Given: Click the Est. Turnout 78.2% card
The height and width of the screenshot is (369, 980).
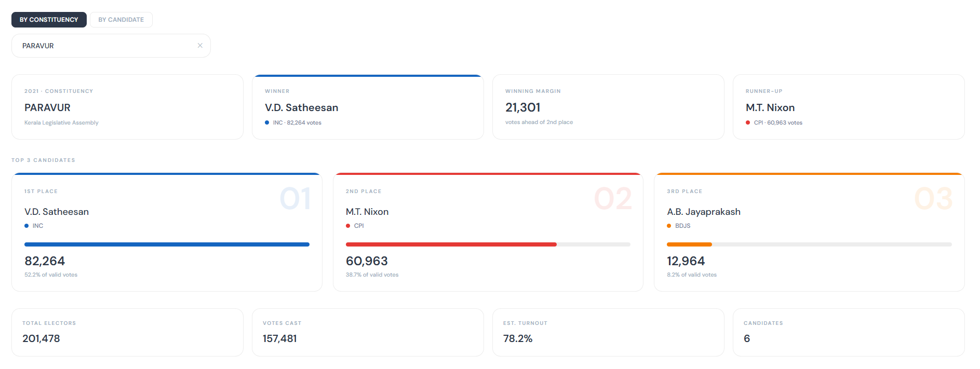Looking at the screenshot, I should pos(608,333).
